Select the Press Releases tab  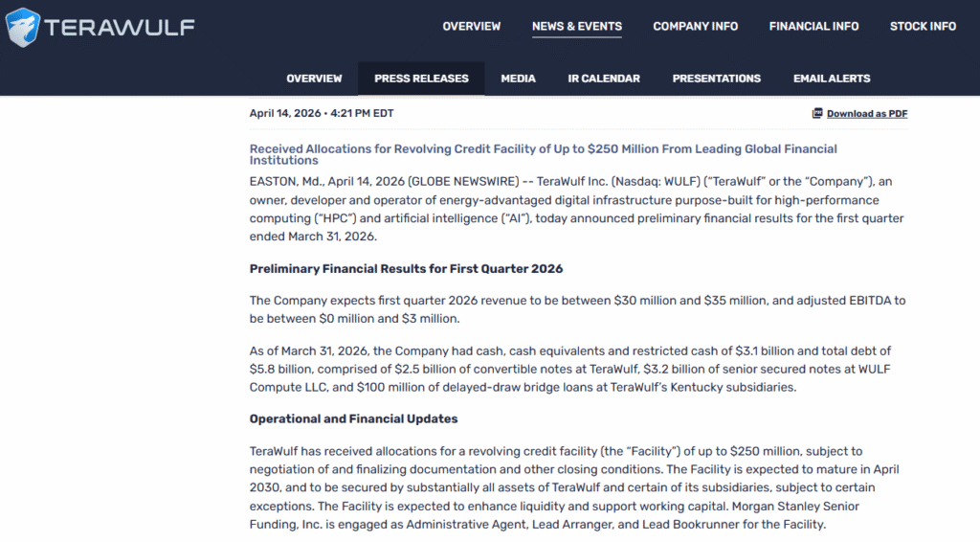coord(421,79)
